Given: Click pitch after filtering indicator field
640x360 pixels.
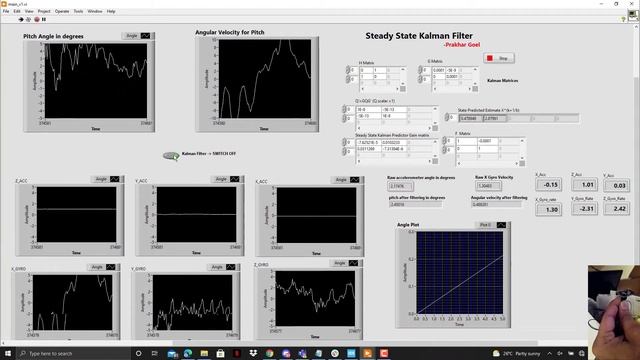Looking at the screenshot, I should point(416,204).
